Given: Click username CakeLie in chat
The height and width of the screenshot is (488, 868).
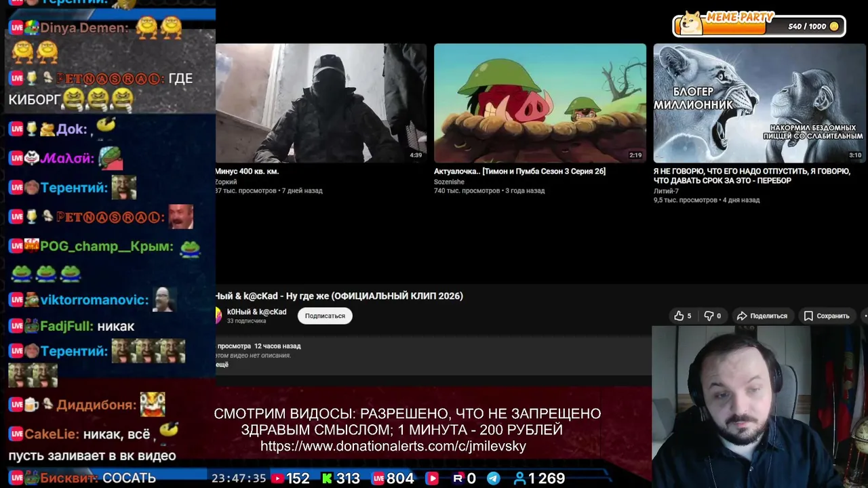Looking at the screenshot, I should 52,434.
